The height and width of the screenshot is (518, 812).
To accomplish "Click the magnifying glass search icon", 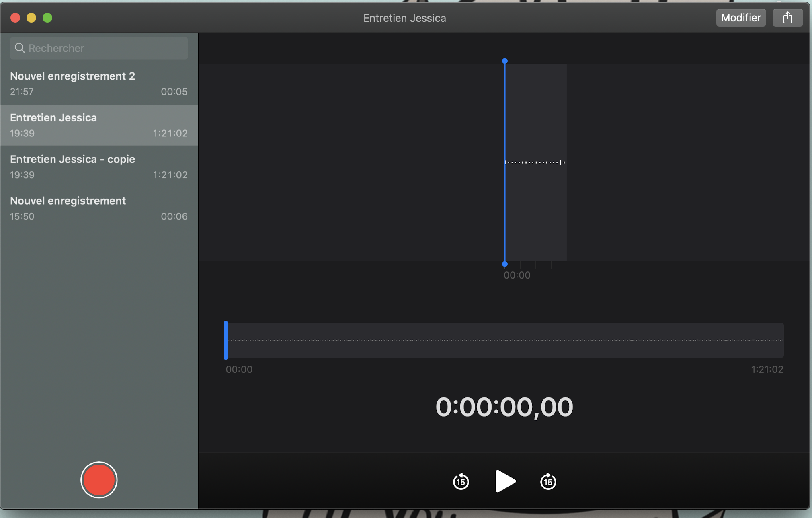I will tap(19, 48).
